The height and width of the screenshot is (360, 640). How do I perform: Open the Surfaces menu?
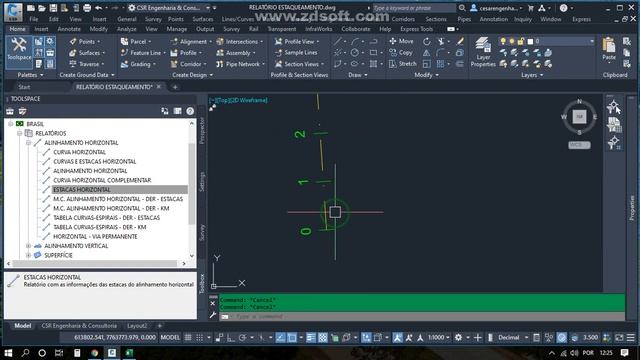click(x=202, y=19)
